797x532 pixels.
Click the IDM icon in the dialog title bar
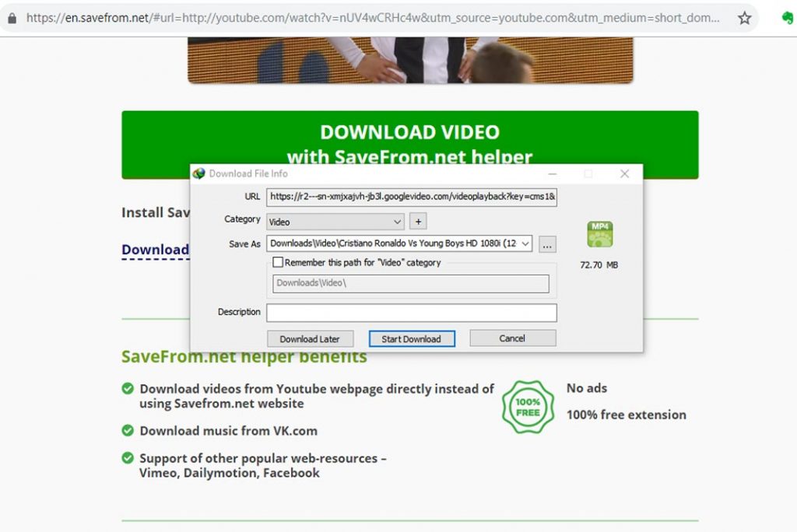198,173
